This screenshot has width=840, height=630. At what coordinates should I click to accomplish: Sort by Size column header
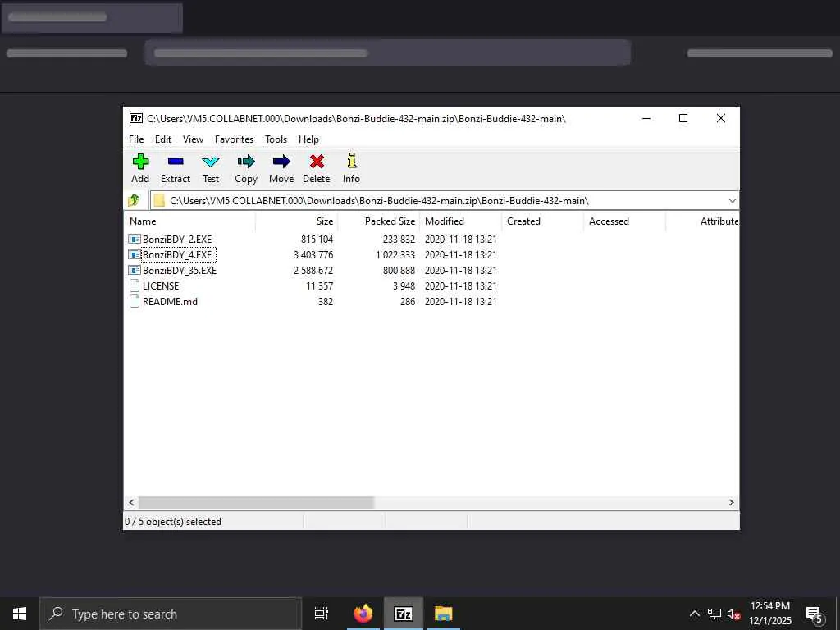click(x=297, y=221)
